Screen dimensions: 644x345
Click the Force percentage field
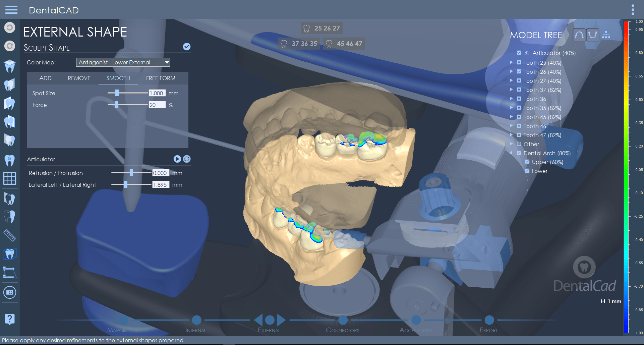[x=157, y=105]
